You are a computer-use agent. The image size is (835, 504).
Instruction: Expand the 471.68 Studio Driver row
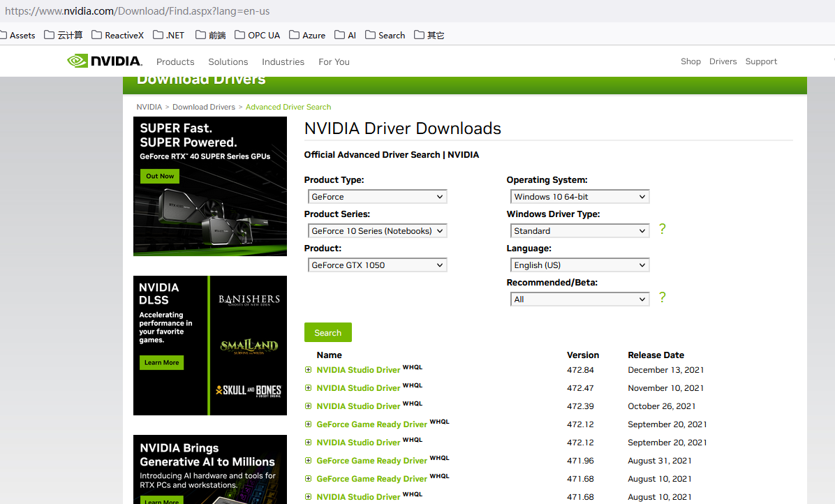[x=309, y=496]
